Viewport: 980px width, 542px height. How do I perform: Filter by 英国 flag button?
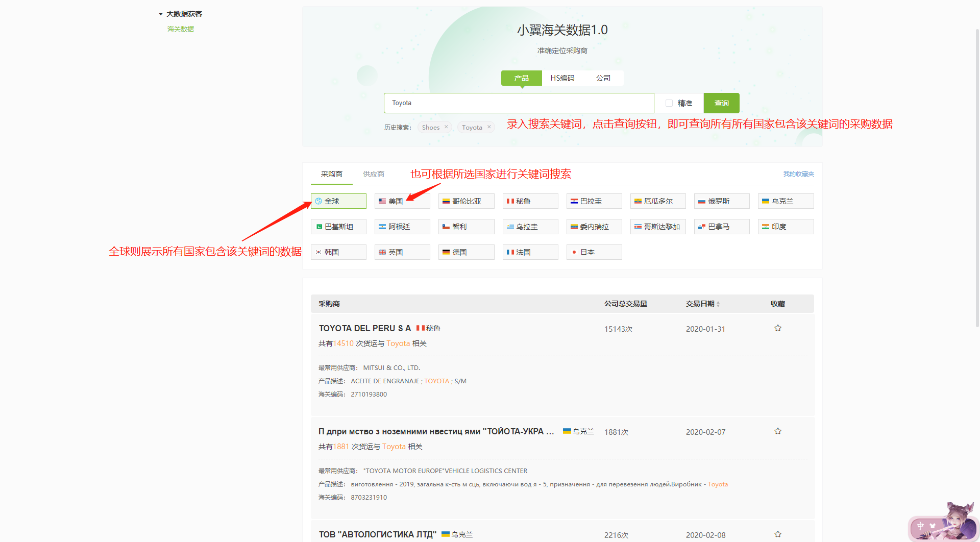pyautogui.click(x=402, y=252)
